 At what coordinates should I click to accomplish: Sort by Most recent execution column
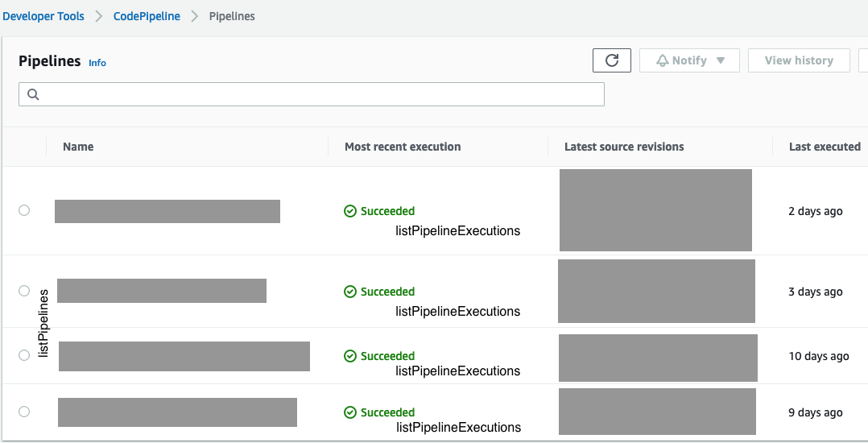[x=403, y=147]
